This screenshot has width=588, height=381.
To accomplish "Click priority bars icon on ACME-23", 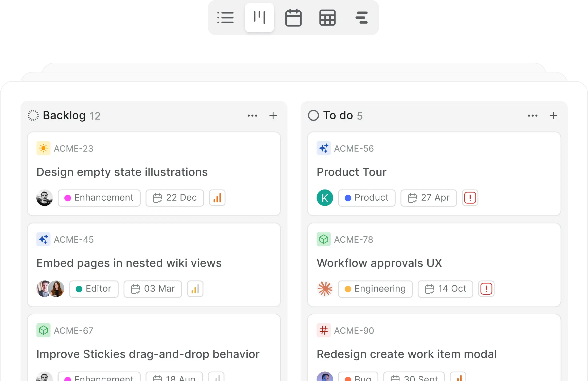I will 217,198.
